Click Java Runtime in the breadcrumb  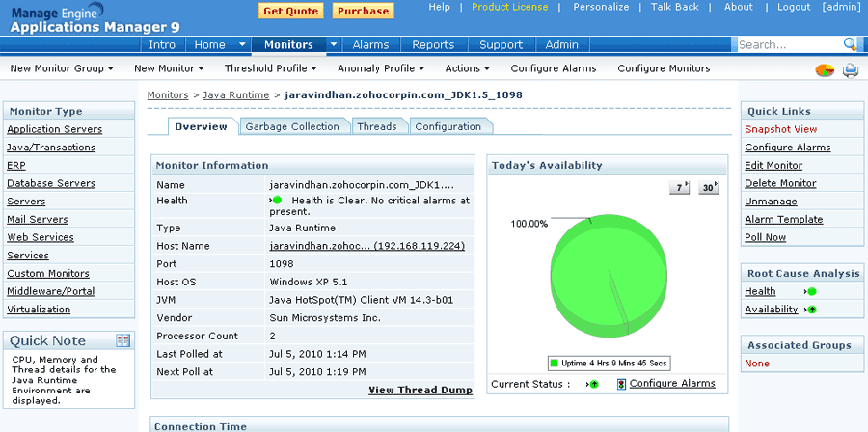point(236,95)
